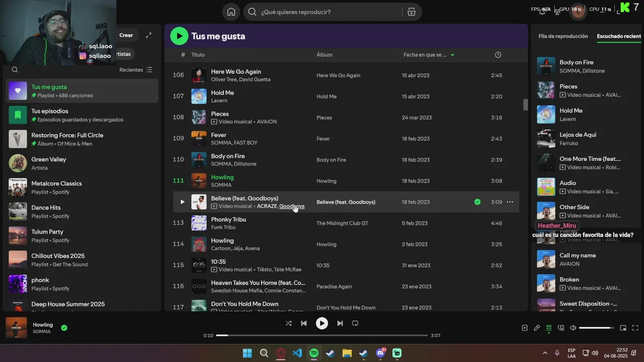Click the main play button in player bar
The image size is (644, 362).
click(x=322, y=323)
